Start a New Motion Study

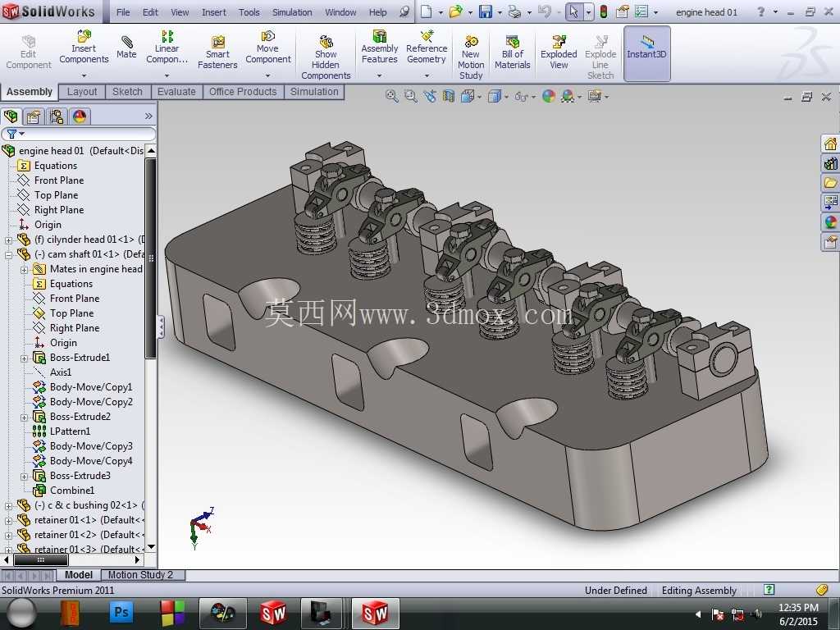[471, 58]
